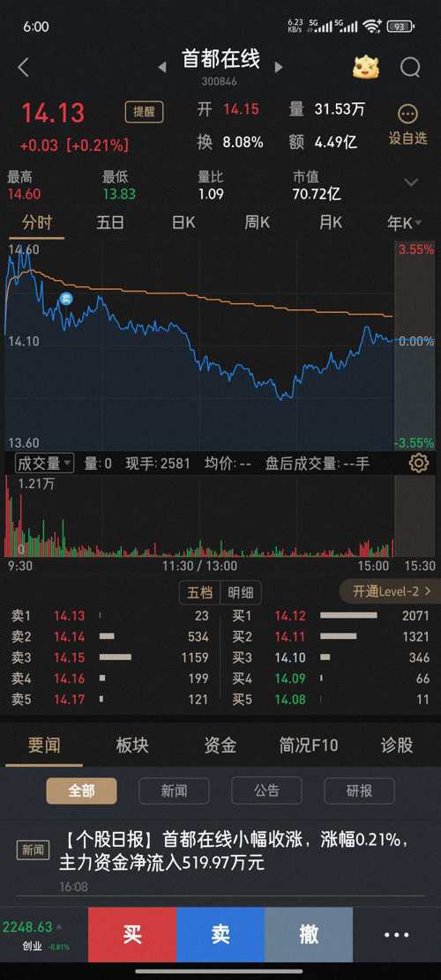Open the 成交量 indicator dropdown

pos(44,464)
